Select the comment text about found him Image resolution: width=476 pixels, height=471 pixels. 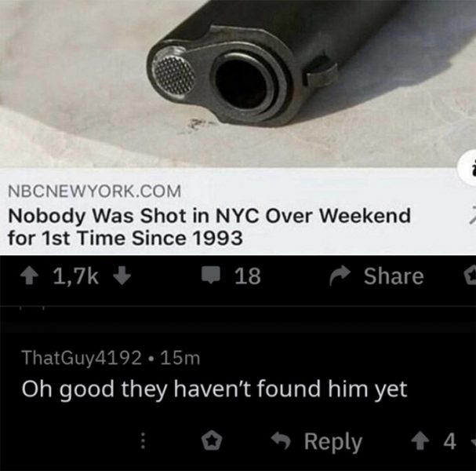coord(214,389)
